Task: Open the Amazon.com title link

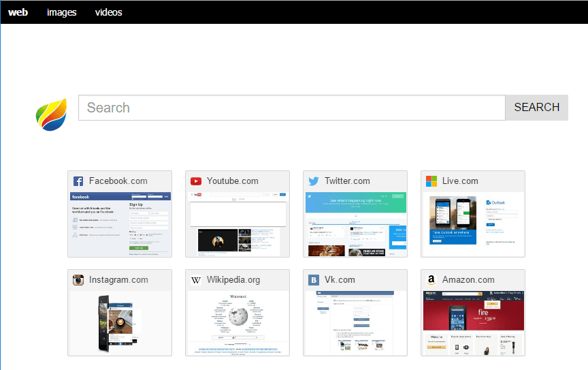Action: [x=468, y=280]
